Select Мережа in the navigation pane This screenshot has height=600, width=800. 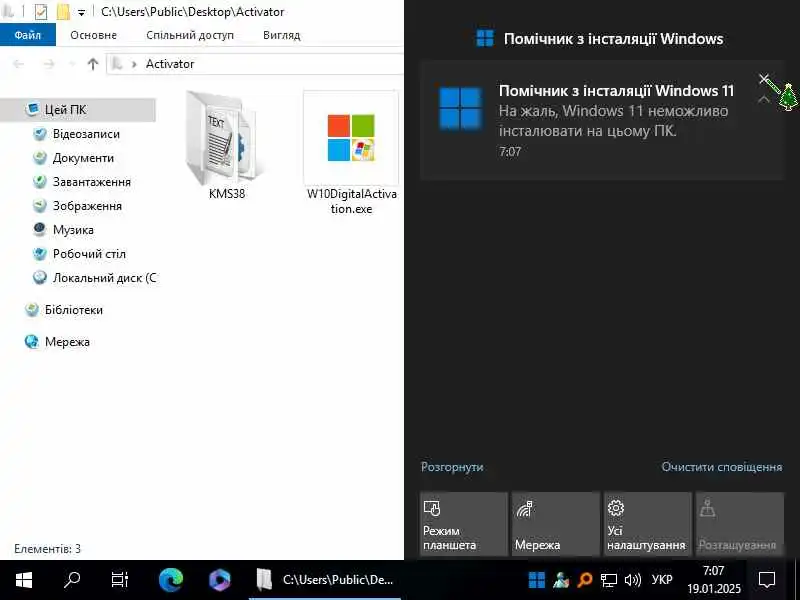click(x=67, y=342)
